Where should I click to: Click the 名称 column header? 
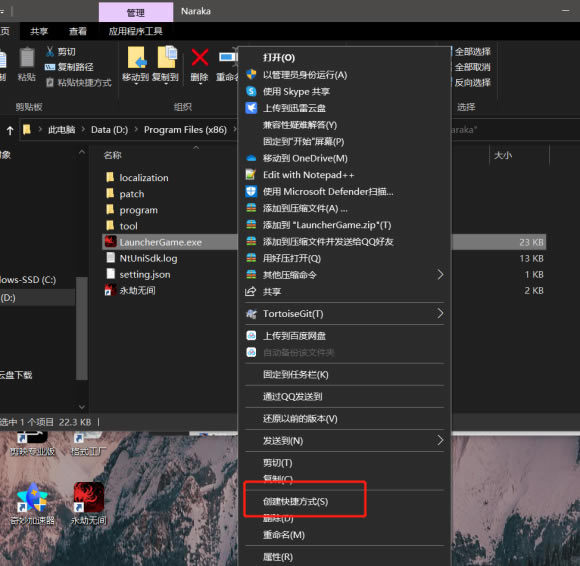click(112, 155)
